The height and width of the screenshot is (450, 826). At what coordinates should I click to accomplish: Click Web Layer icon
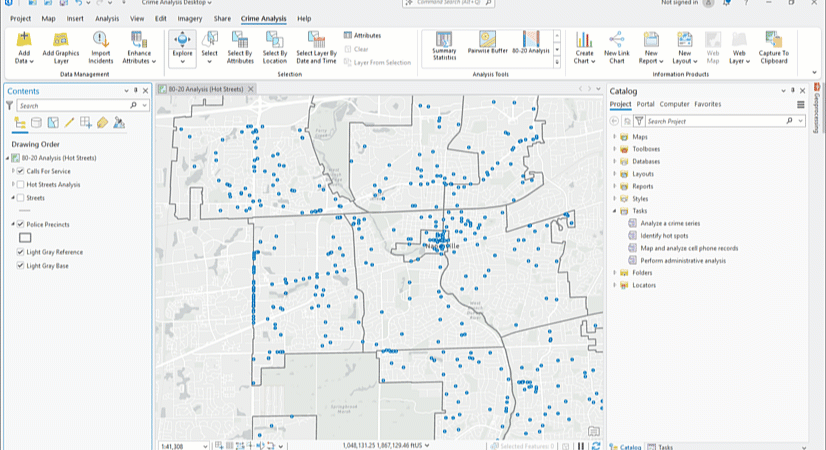[739, 40]
